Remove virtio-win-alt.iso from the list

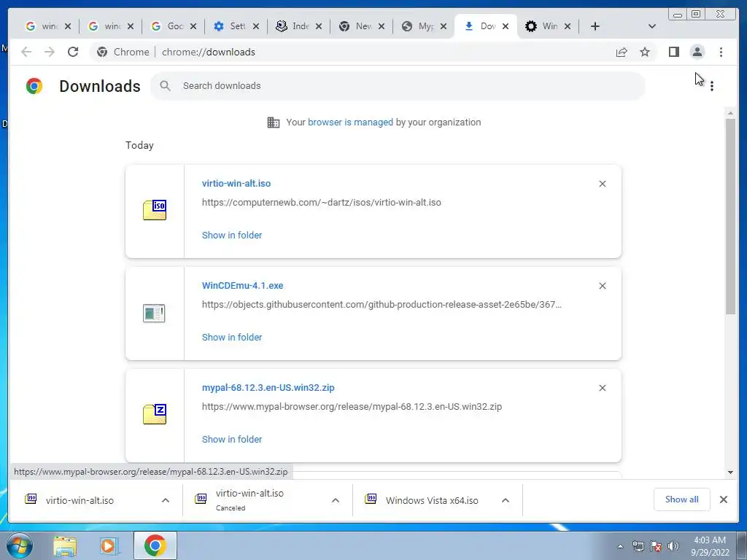pos(602,184)
